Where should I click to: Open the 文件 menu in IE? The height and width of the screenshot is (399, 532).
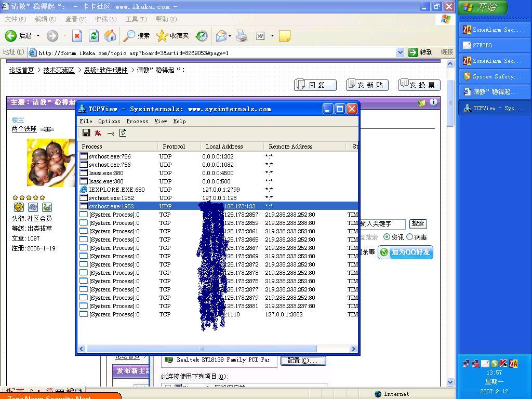16,19
